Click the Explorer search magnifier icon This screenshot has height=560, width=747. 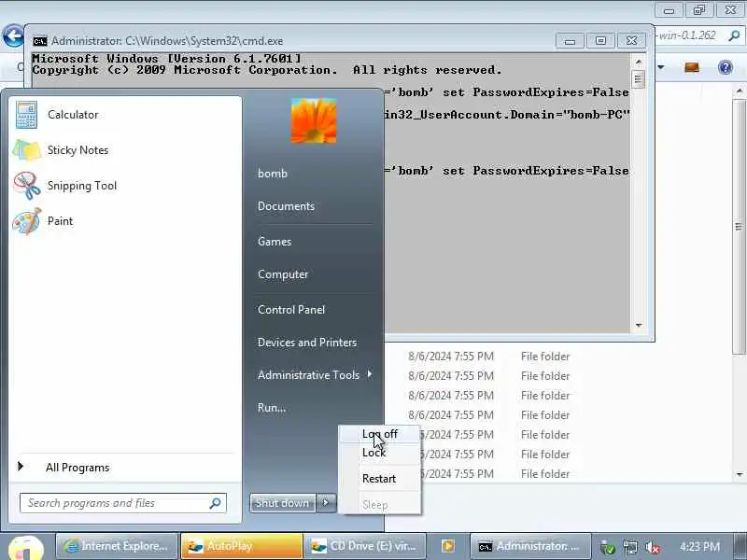tap(734, 35)
